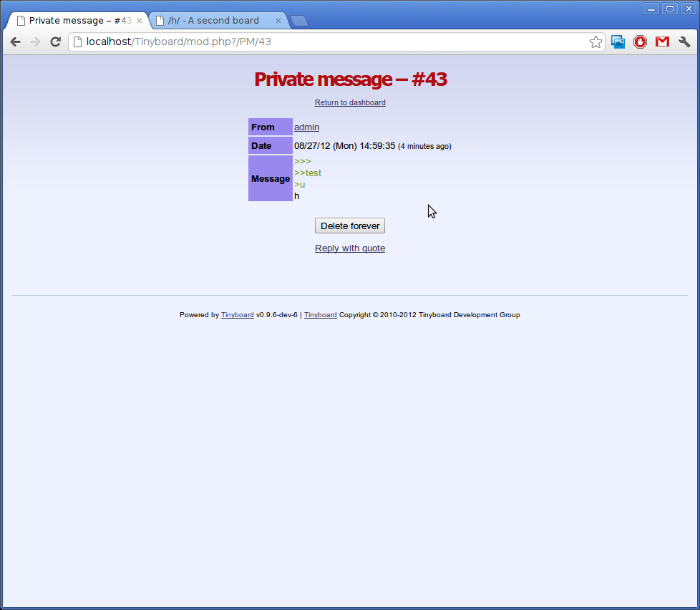The height and width of the screenshot is (610, 700).
Task: Maximize the browser window
Action: [x=670, y=9]
